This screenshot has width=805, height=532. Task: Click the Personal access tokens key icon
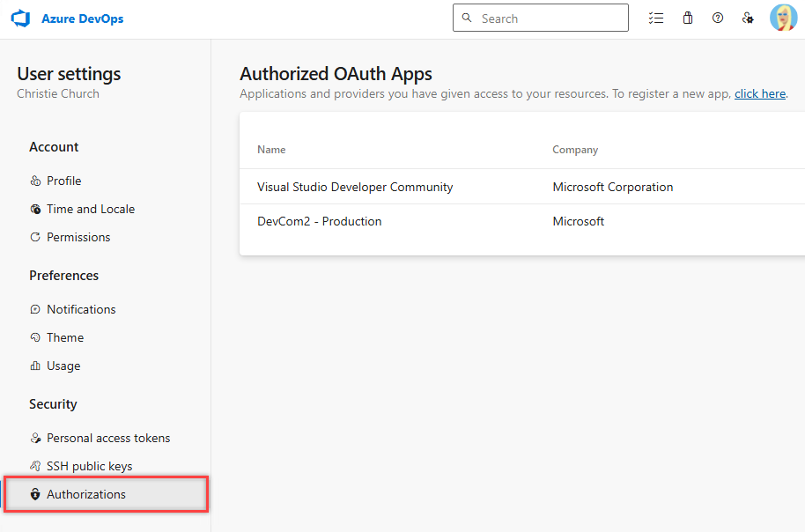[x=36, y=438]
